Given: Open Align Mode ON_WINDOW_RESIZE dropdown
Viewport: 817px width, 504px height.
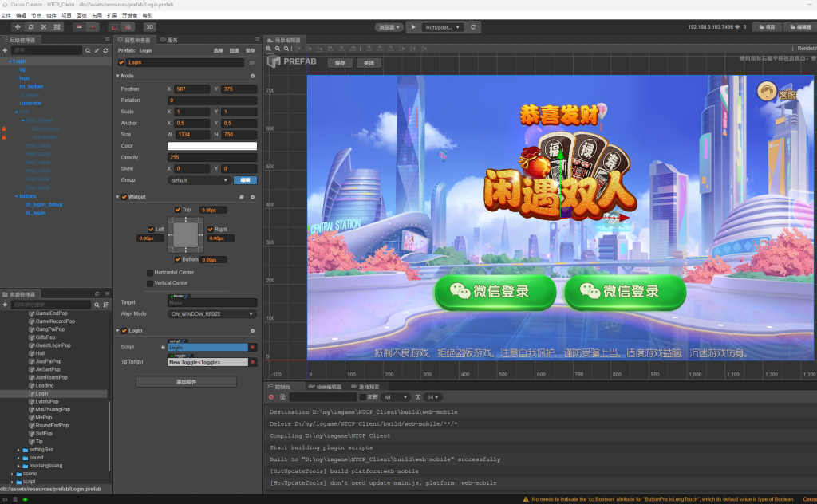Looking at the screenshot, I should pyautogui.click(x=212, y=314).
